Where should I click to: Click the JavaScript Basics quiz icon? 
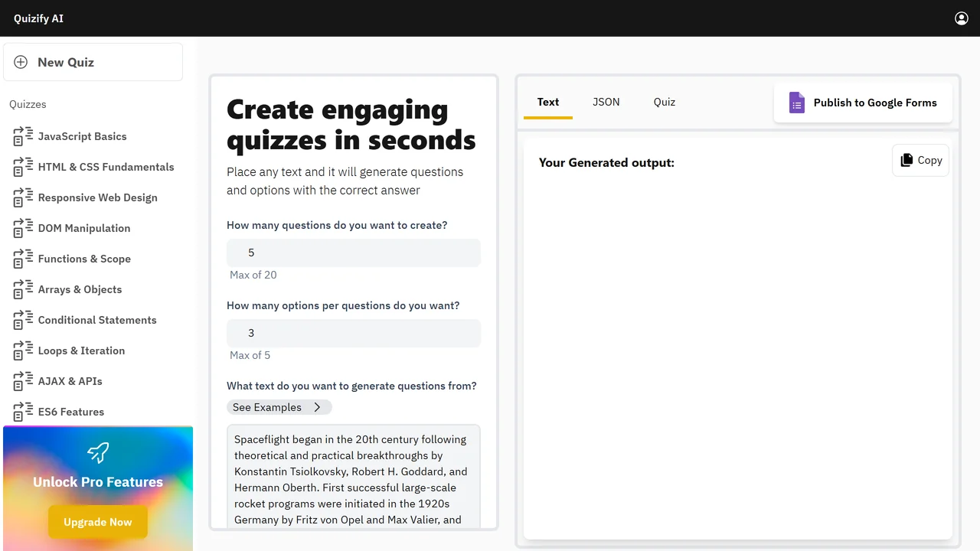(24, 136)
